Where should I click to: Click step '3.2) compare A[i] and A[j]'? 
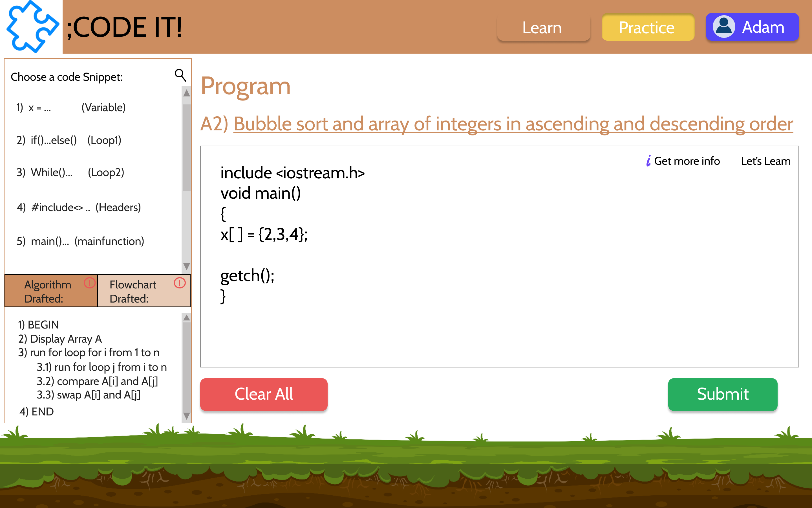(x=97, y=381)
